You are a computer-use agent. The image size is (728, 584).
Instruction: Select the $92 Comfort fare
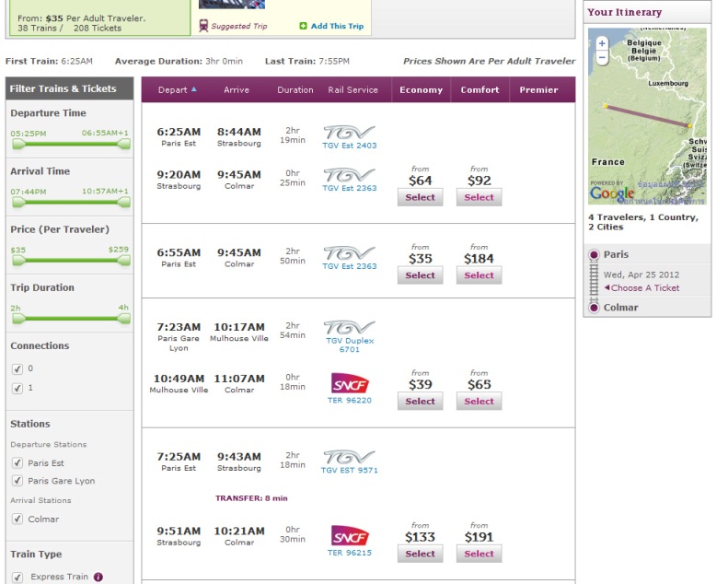[480, 197]
